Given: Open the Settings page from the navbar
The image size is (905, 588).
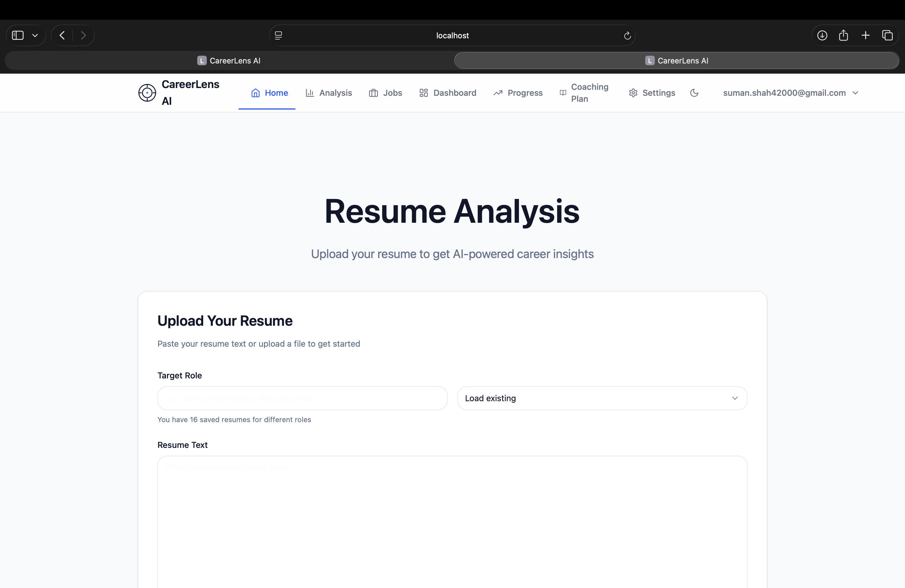Looking at the screenshot, I should point(652,93).
